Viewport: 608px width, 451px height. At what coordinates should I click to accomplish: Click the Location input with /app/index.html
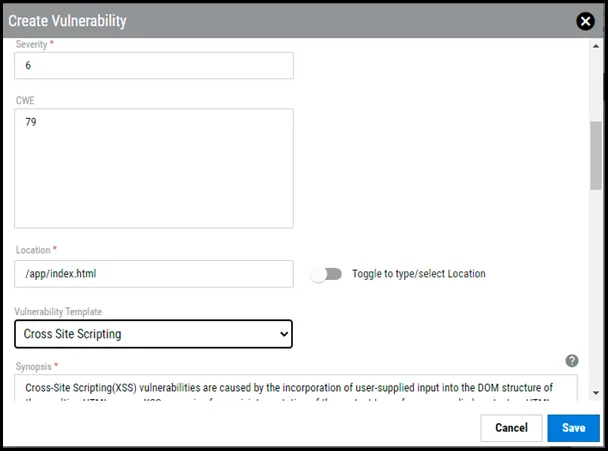[x=154, y=274]
